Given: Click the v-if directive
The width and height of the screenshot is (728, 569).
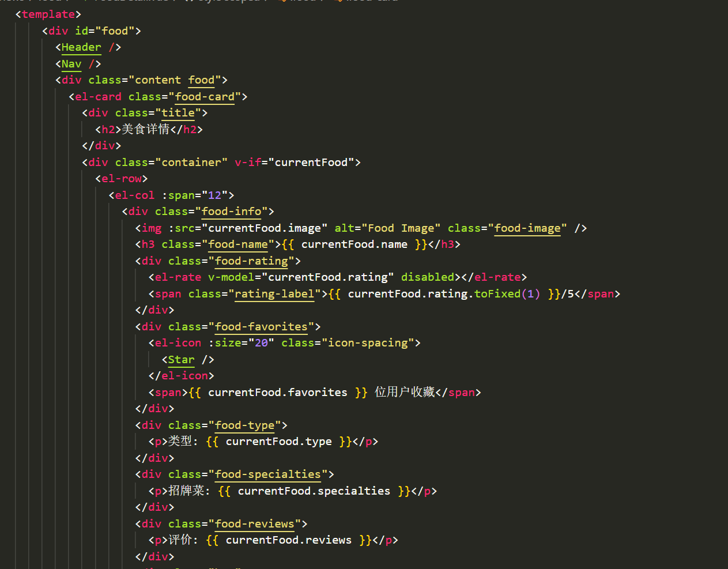Looking at the screenshot, I should [x=248, y=163].
